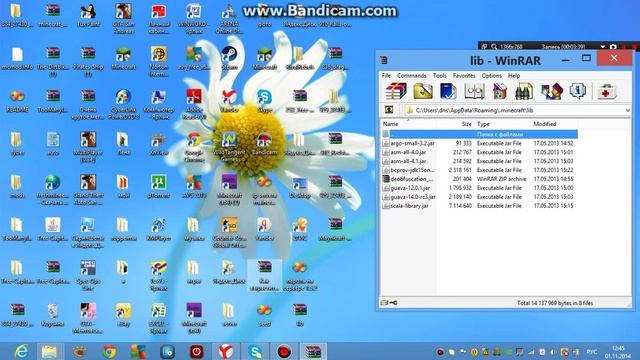The width and height of the screenshot is (640, 360).
Task: Click the View file toolbar icon
Action: point(474,91)
